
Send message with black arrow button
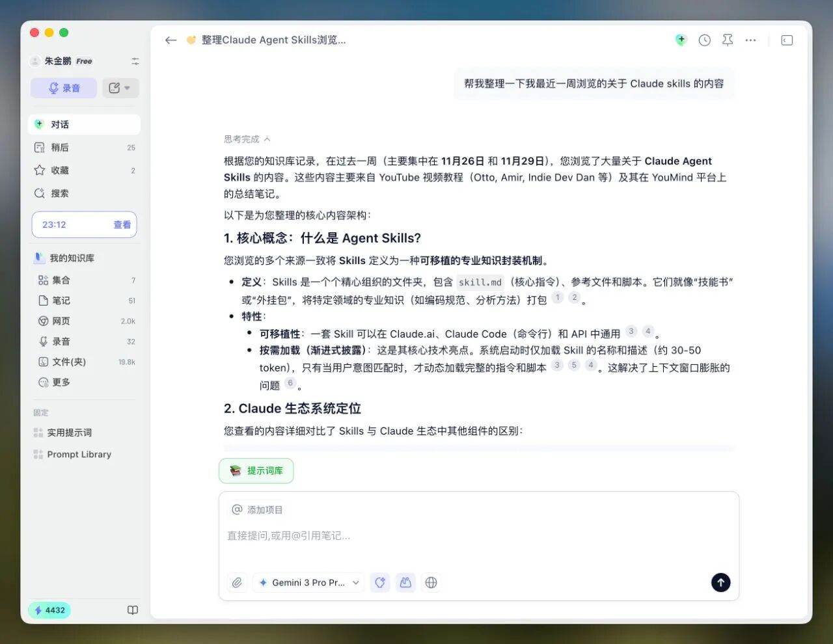tap(720, 583)
